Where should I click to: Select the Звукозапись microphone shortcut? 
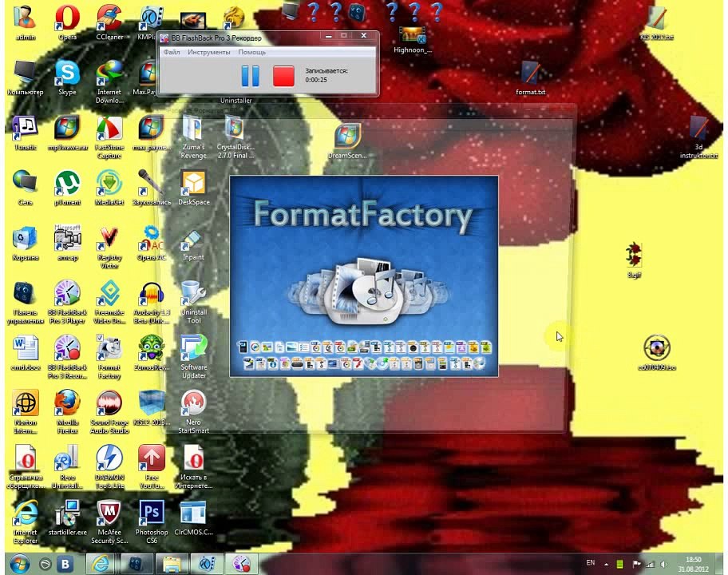(x=152, y=188)
